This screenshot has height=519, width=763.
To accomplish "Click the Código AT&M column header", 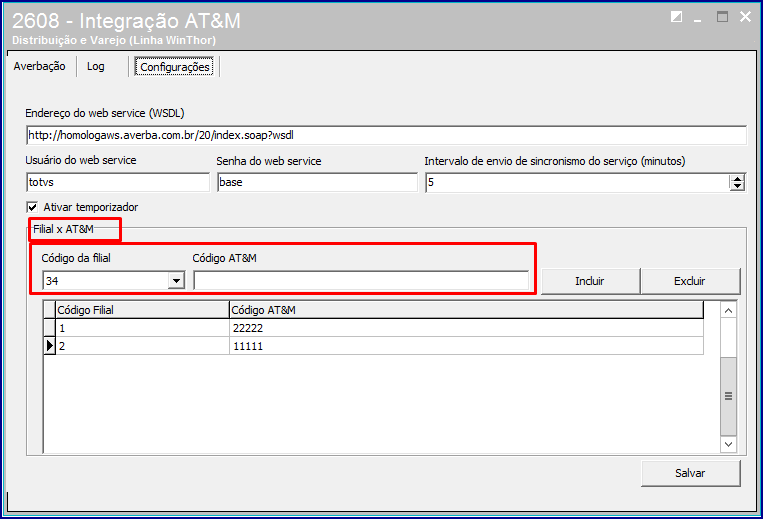I will click(466, 310).
